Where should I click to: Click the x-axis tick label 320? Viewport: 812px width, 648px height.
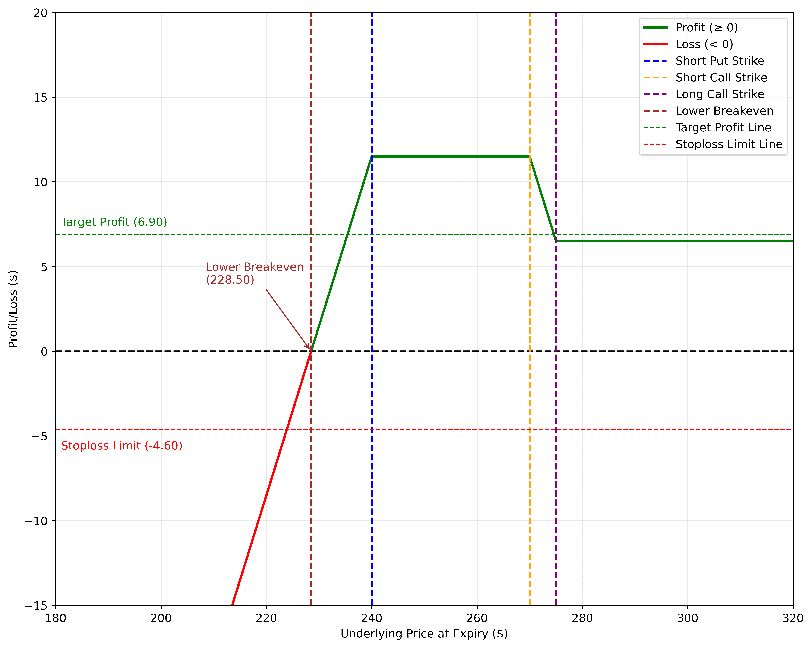(x=793, y=618)
